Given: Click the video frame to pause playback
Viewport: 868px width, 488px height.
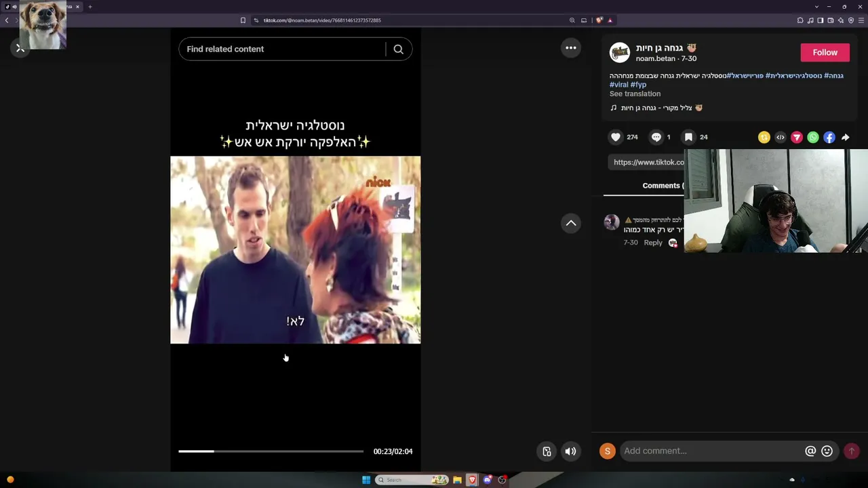Looking at the screenshot, I should click(295, 250).
